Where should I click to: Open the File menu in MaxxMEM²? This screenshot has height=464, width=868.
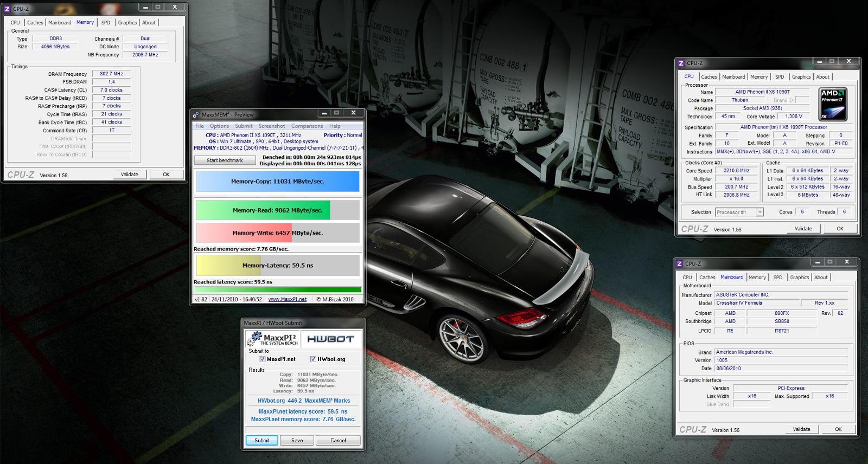(200, 126)
